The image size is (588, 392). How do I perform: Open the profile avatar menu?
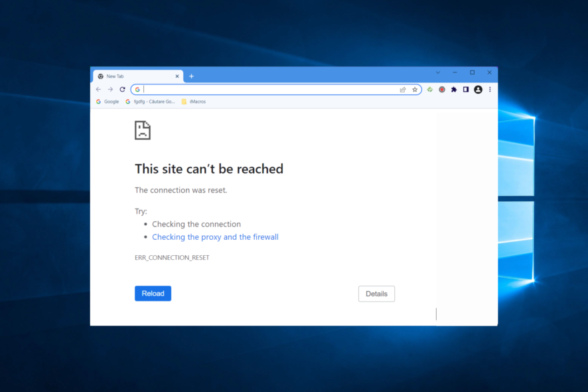(x=478, y=90)
